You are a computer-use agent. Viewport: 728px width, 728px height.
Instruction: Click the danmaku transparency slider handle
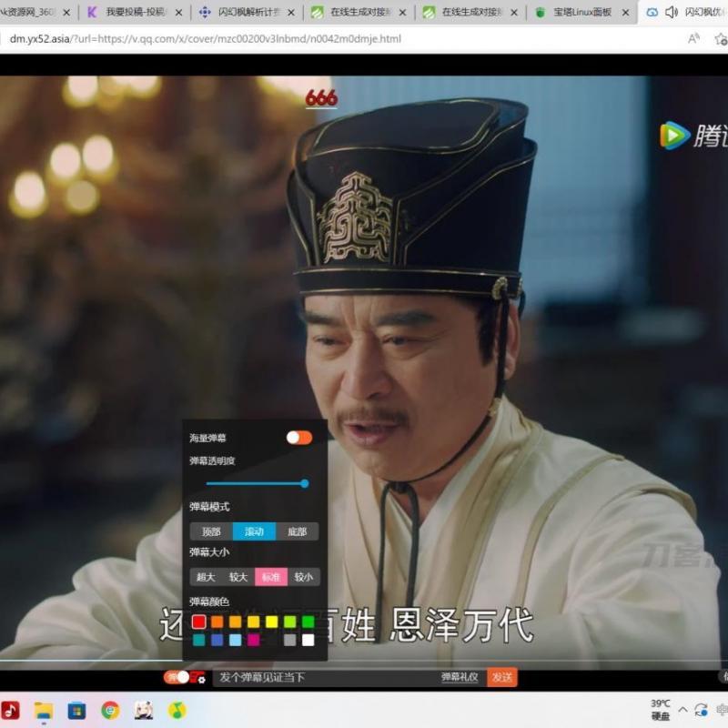click(x=304, y=483)
